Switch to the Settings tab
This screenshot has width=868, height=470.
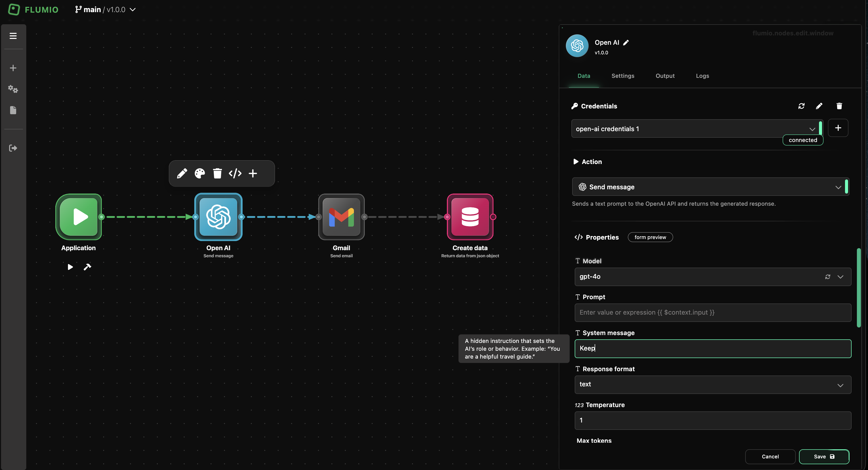click(x=623, y=76)
